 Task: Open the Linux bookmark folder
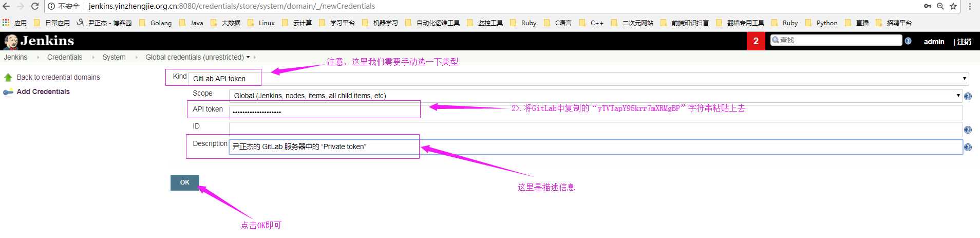click(x=261, y=23)
